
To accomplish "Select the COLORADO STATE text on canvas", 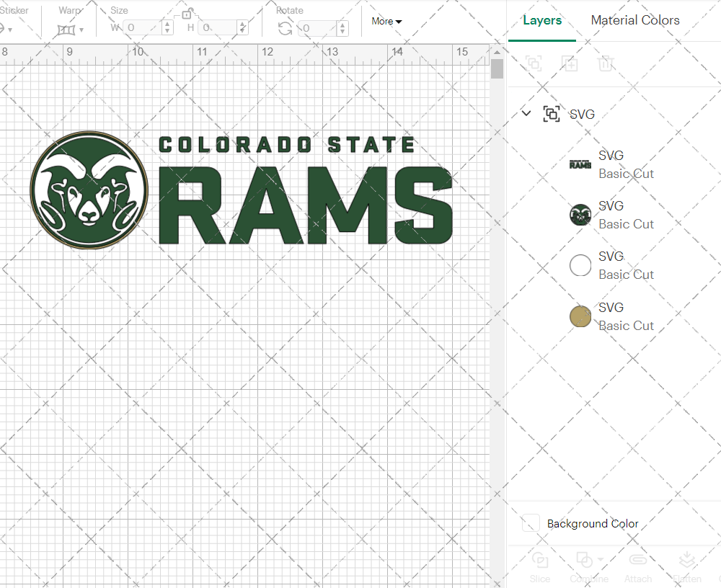I will [286, 144].
